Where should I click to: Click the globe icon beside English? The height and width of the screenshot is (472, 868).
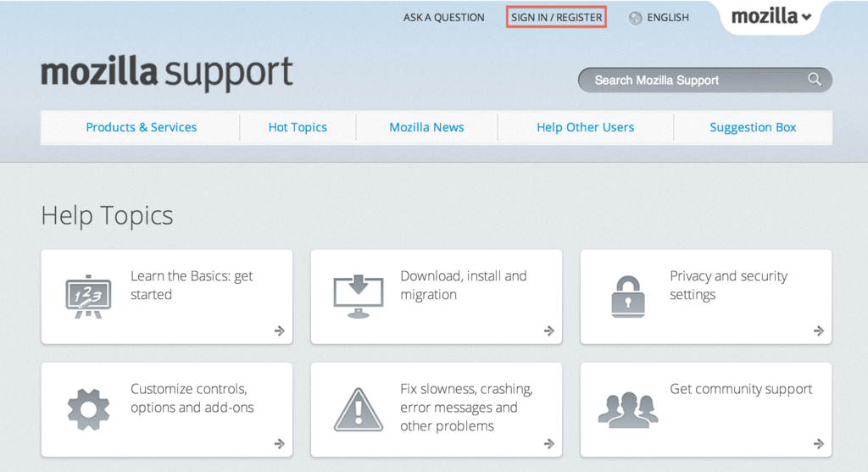pos(635,18)
